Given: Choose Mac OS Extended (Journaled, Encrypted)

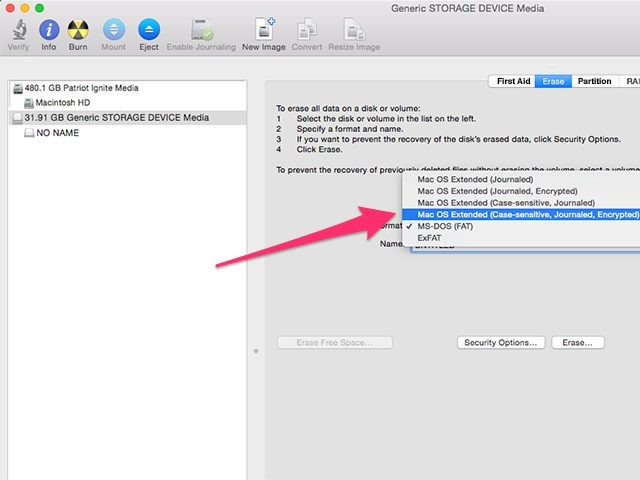Looking at the screenshot, I should pos(521,191).
